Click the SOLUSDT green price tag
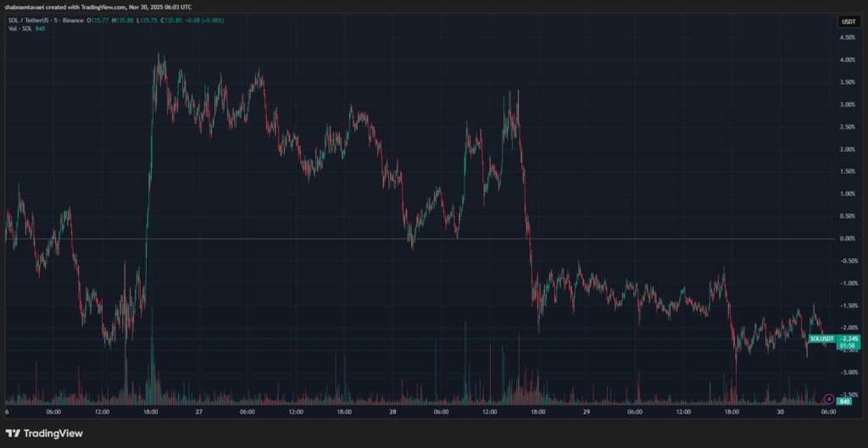 [x=822, y=338]
